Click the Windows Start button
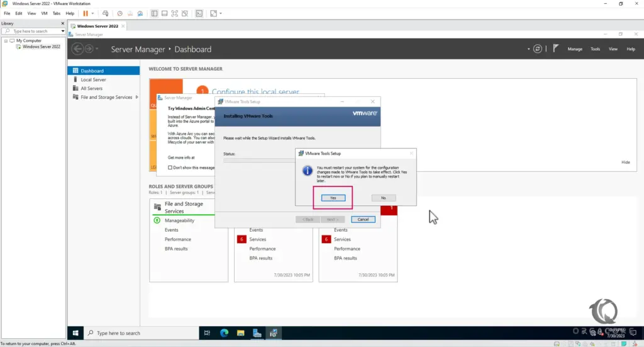 (x=75, y=333)
